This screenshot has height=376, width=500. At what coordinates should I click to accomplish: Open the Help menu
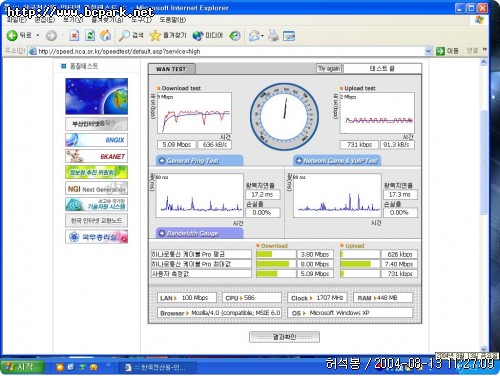coord(173,20)
